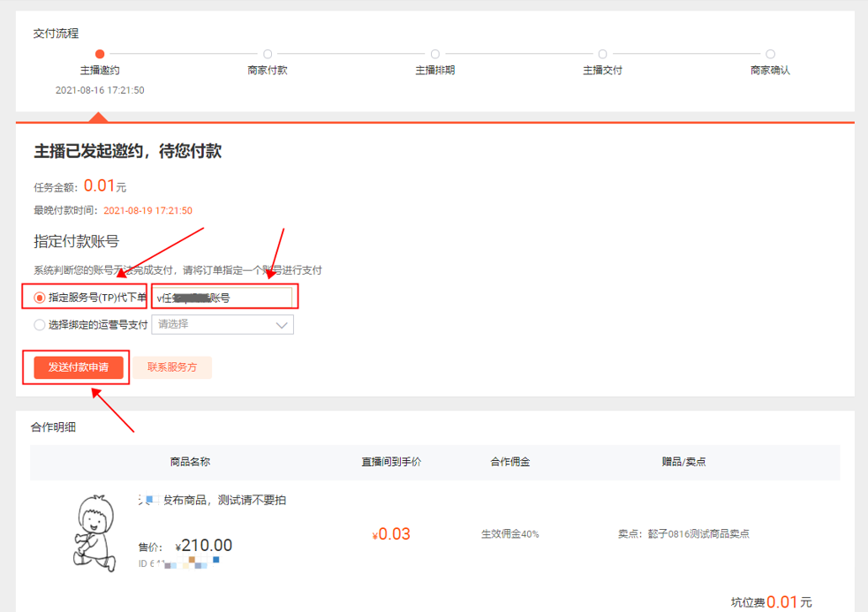Click the 主播邀约 step marker

(100, 54)
